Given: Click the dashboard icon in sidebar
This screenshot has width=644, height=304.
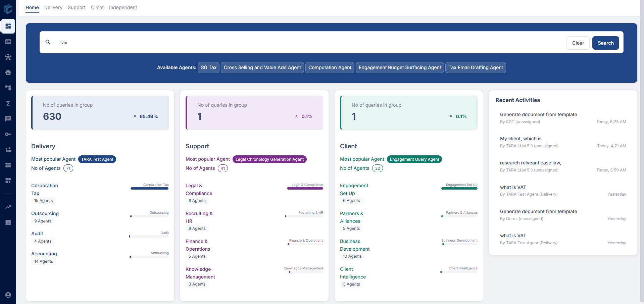Looking at the screenshot, I should click(8, 26).
